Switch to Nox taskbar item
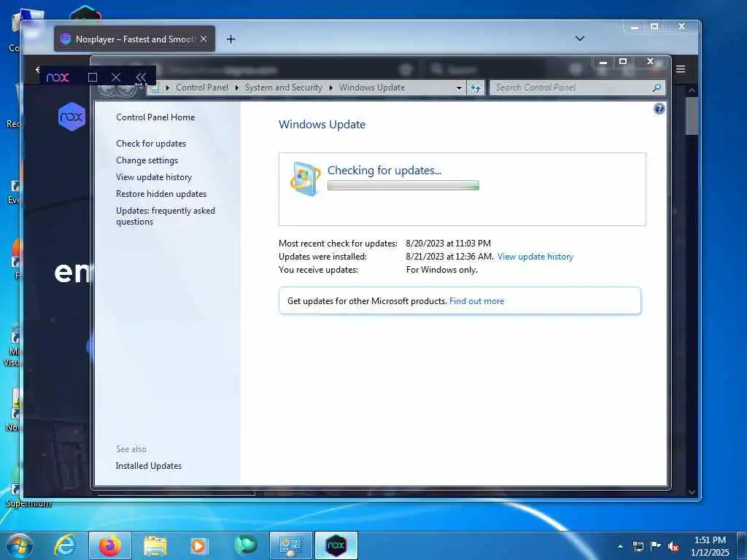The width and height of the screenshot is (747, 560). pyautogui.click(x=336, y=545)
